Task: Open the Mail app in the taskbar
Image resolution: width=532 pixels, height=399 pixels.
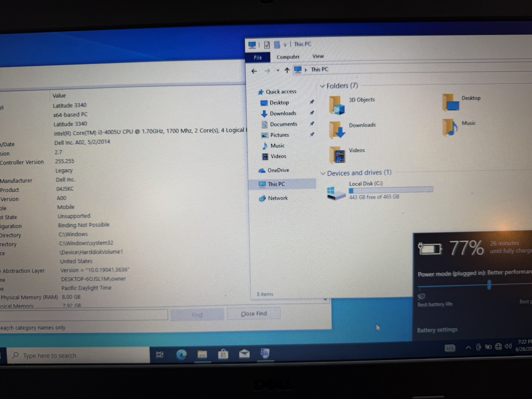Action: coord(244,353)
